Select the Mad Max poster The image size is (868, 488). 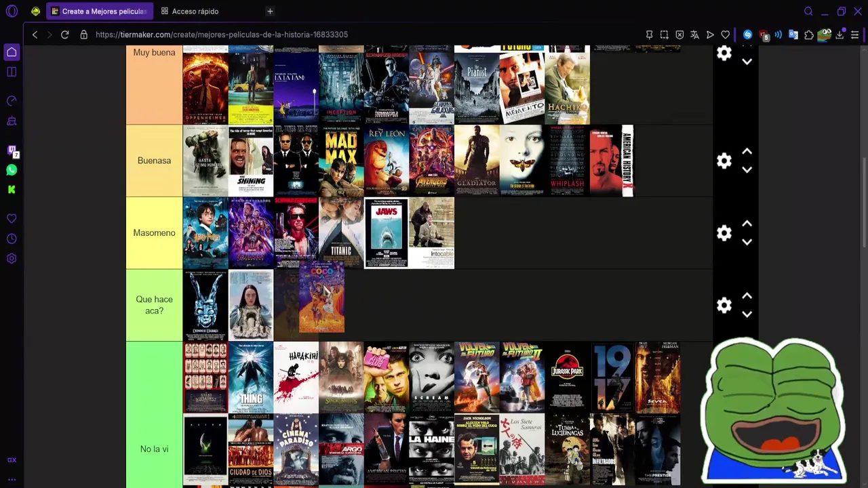[341, 161]
